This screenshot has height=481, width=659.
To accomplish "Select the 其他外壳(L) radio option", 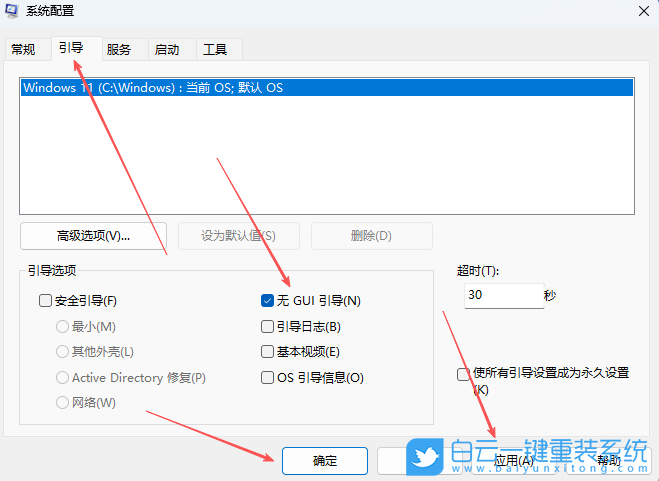I will (x=62, y=352).
